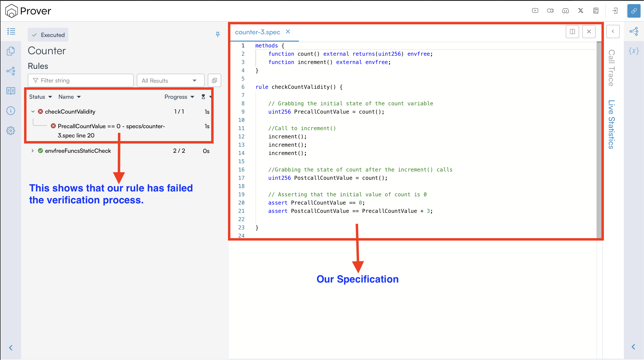644x360 pixels.
Task: Click the YouTube icon in the top bar
Action: click(x=535, y=11)
